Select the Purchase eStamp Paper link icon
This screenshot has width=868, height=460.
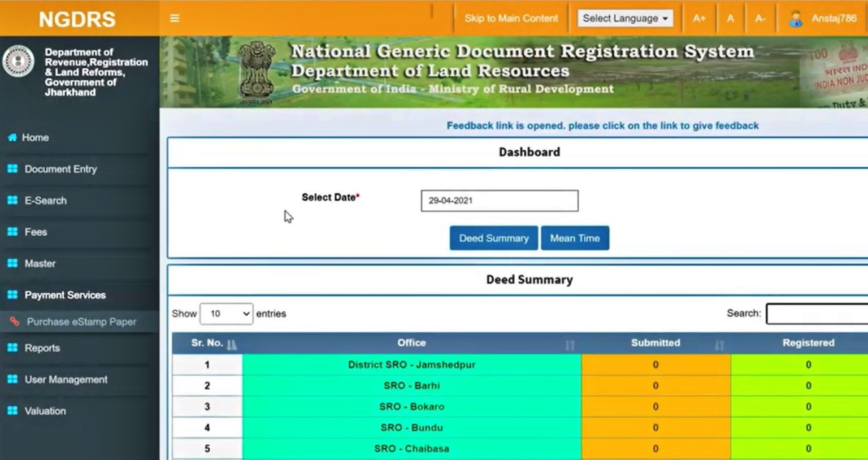coord(15,321)
